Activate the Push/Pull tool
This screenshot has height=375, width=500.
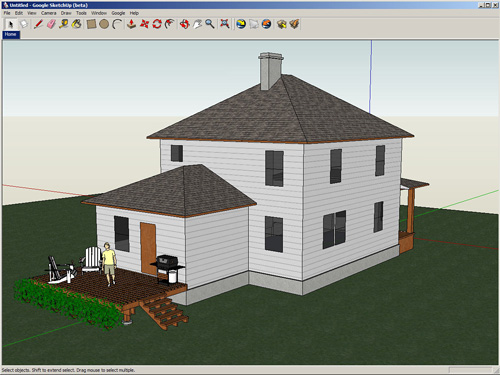point(131,24)
